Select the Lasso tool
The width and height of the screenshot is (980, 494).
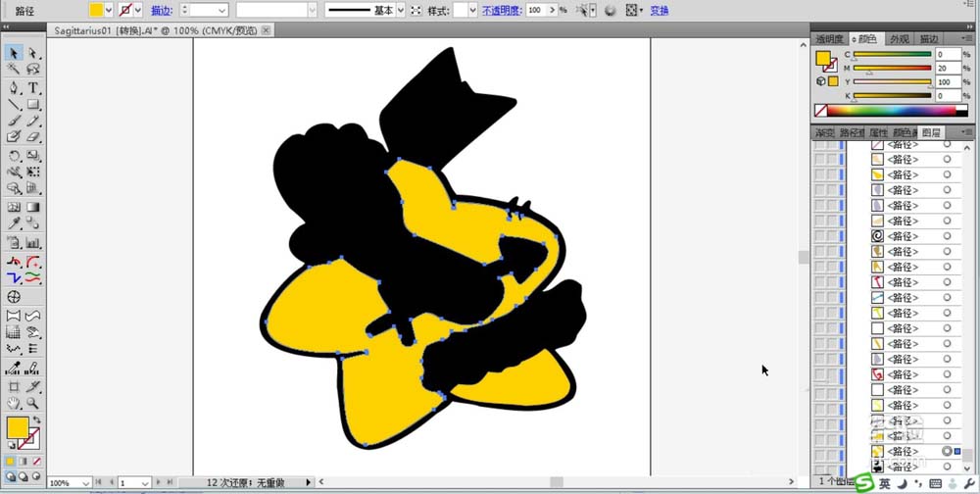32,69
